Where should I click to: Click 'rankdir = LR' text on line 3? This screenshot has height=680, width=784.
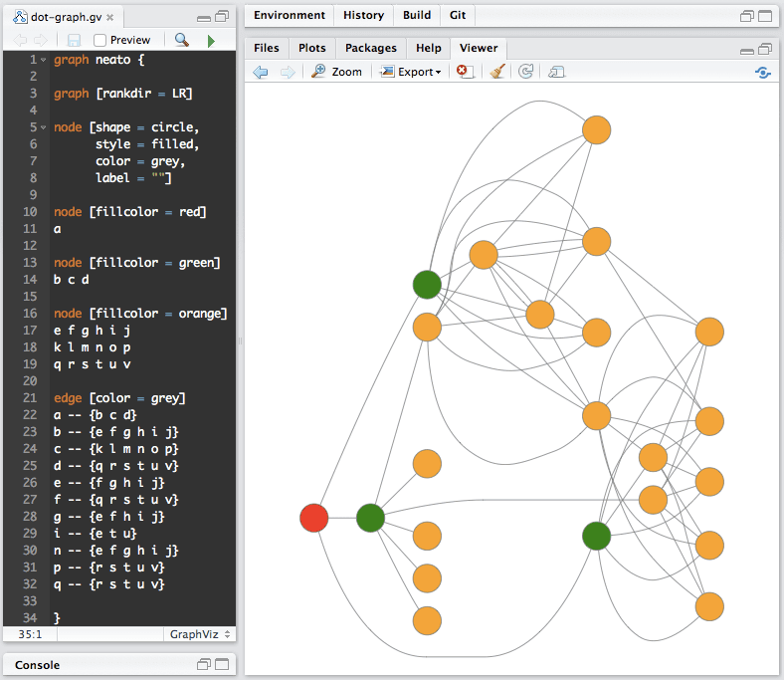[x=143, y=94]
